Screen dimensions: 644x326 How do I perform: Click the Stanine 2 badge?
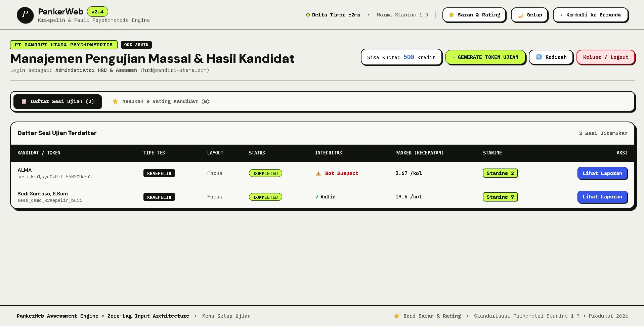(x=500, y=173)
